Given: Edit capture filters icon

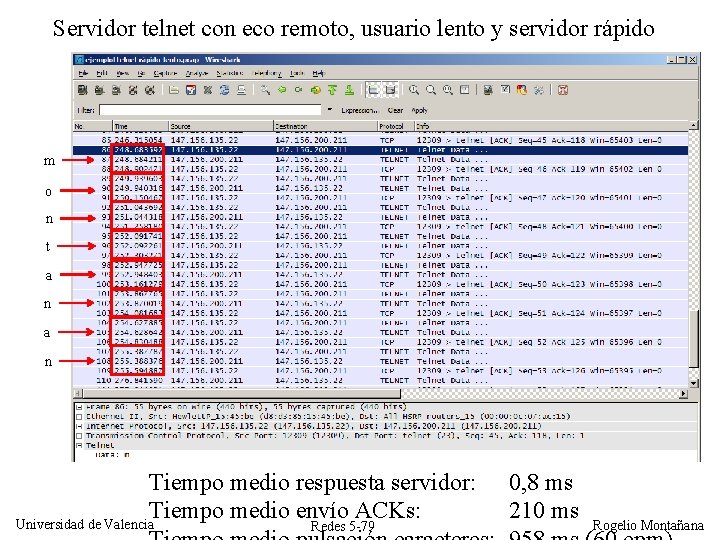Looking at the screenshot, I should tap(488, 90).
